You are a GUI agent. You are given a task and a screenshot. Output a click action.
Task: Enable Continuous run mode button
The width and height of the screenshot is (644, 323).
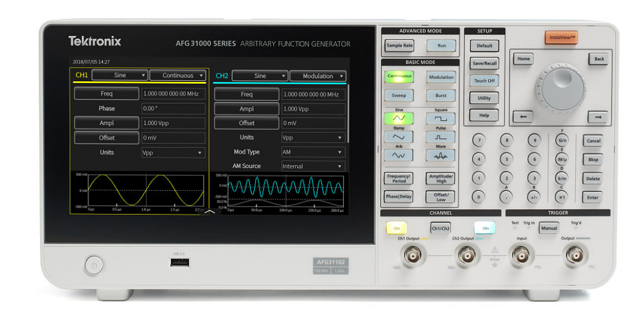(399, 77)
